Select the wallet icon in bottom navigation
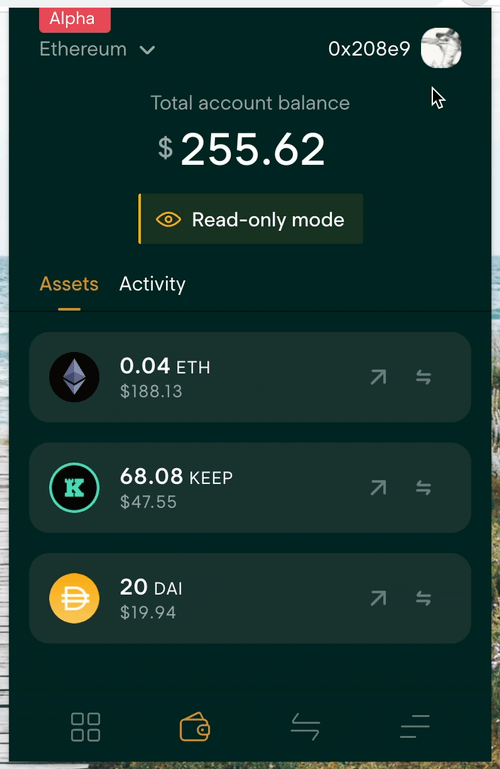500x769 pixels. pyautogui.click(x=195, y=727)
